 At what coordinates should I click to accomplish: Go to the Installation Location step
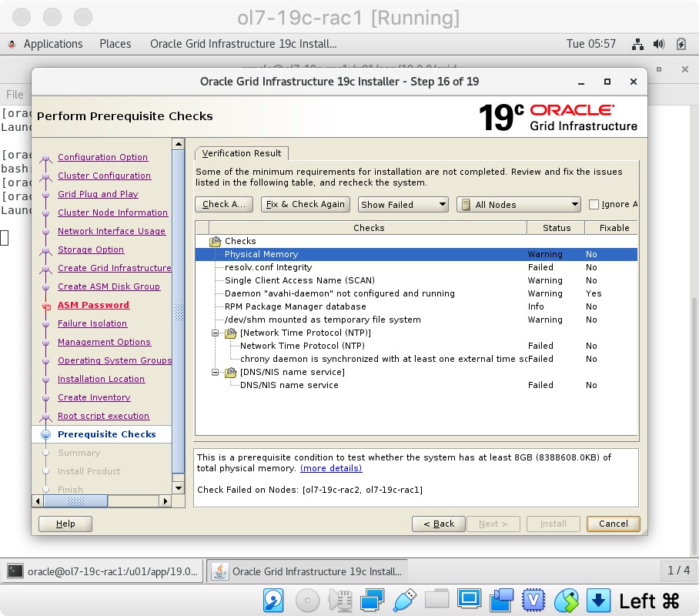(101, 379)
